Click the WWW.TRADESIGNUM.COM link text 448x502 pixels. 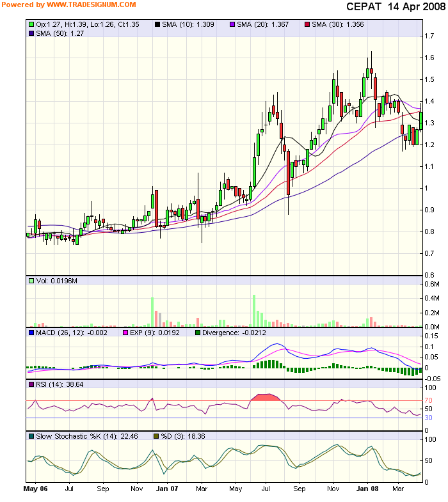tap(91, 5)
